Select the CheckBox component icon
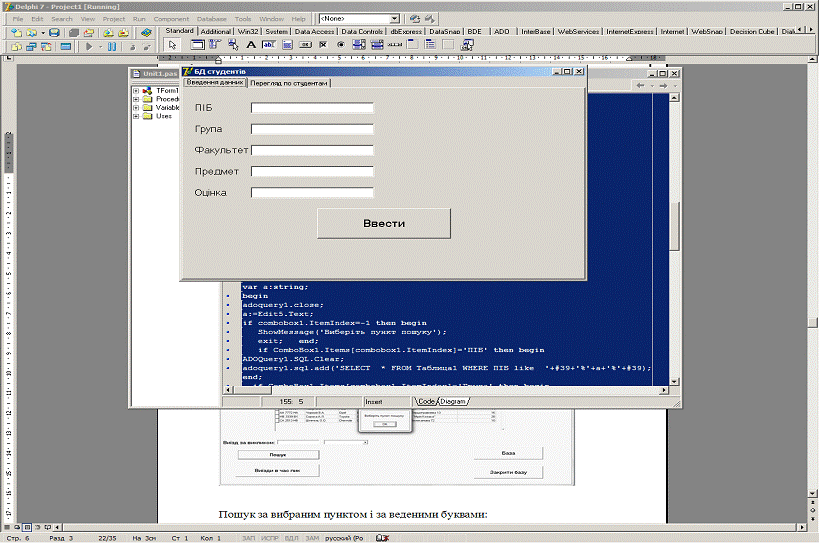This screenshot has width=819, height=543. click(323, 45)
